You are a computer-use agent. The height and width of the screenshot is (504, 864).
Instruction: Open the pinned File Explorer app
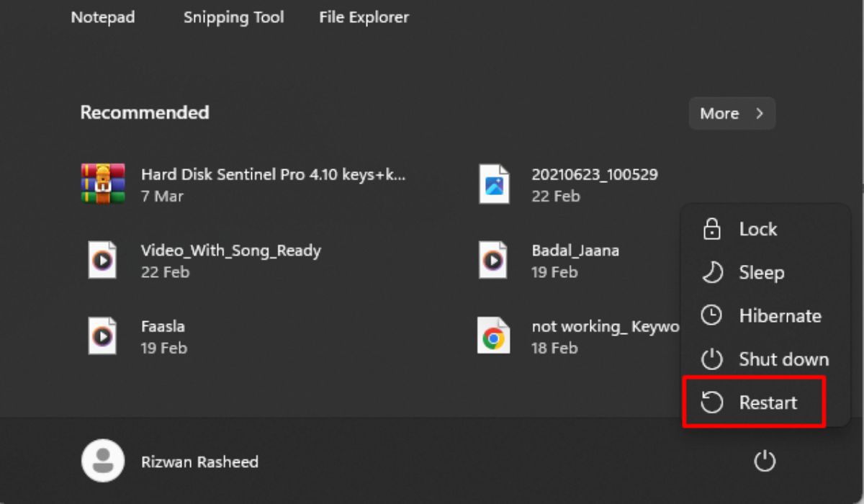[364, 17]
